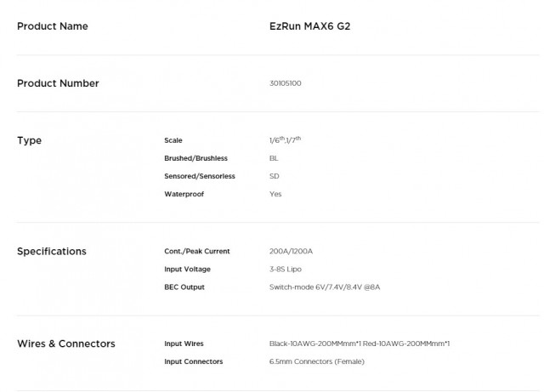Screen dimensions: 544x392
Task: Click the Type section heading
Action: tap(29, 140)
